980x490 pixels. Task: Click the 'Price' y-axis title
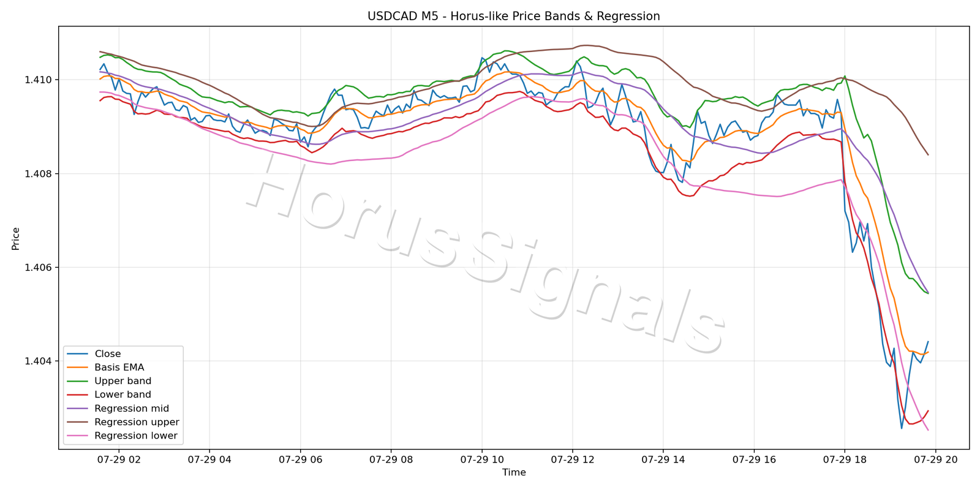[x=16, y=239]
